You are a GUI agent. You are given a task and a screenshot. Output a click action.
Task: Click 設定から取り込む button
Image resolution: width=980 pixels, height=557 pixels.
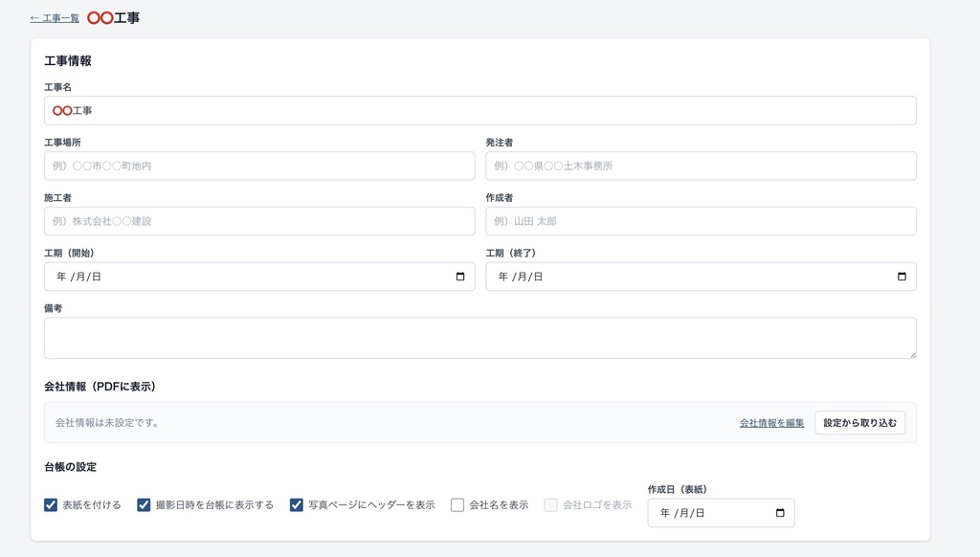[860, 423]
